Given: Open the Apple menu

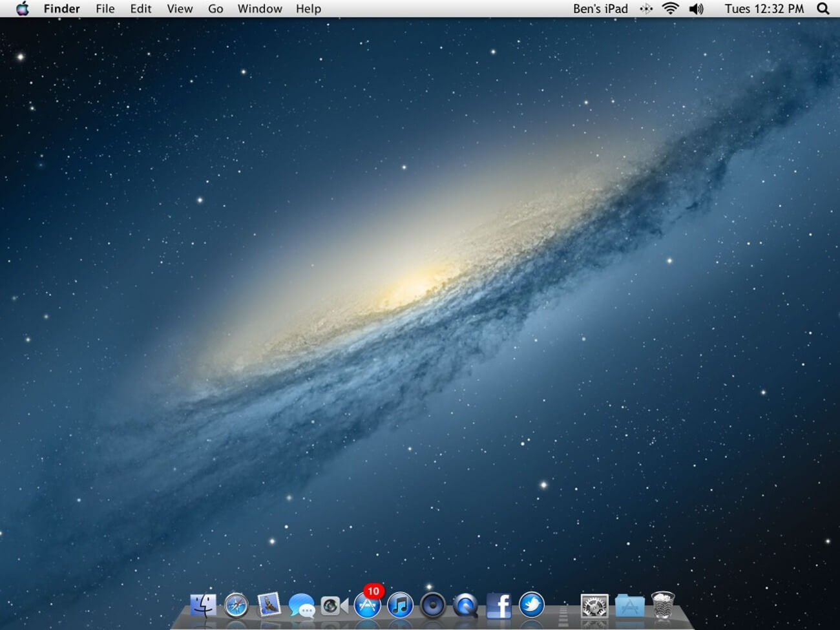Looking at the screenshot, I should [22, 8].
